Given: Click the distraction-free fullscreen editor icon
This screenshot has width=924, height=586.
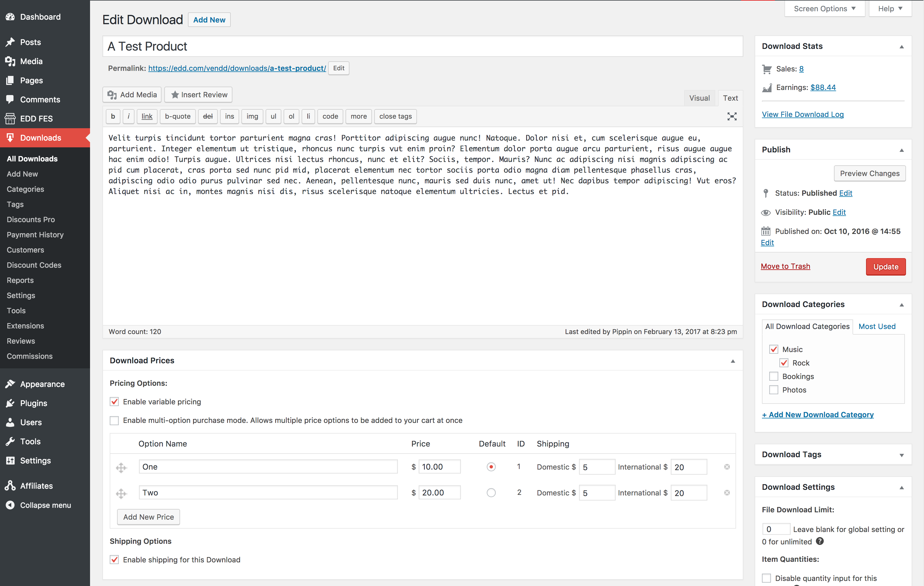Looking at the screenshot, I should coord(732,117).
